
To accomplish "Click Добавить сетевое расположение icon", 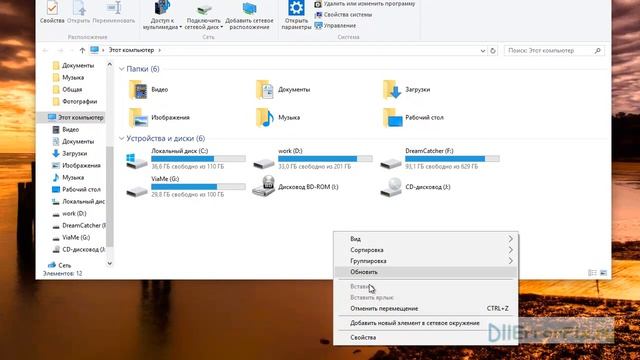I will coord(249,16).
